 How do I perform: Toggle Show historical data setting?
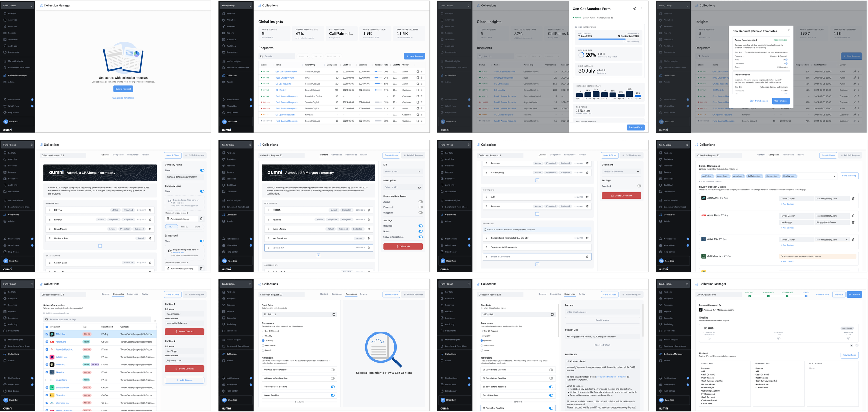[420, 237]
